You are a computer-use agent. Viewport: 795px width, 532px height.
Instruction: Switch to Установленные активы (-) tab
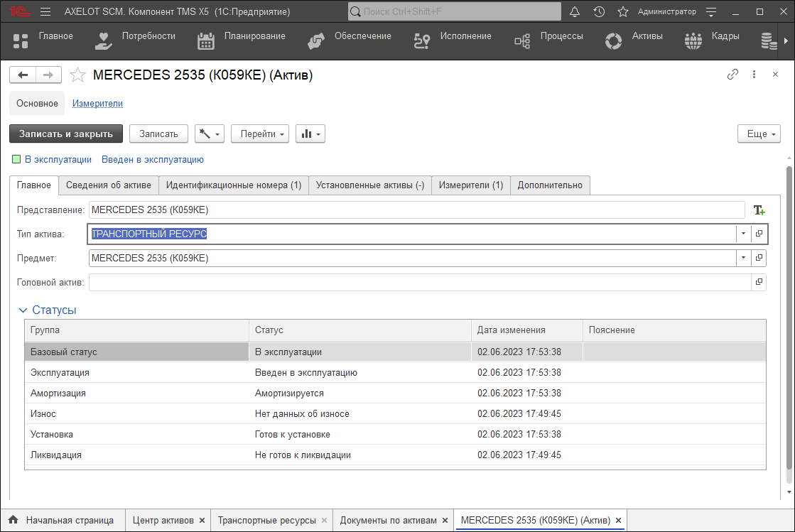click(x=370, y=185)
